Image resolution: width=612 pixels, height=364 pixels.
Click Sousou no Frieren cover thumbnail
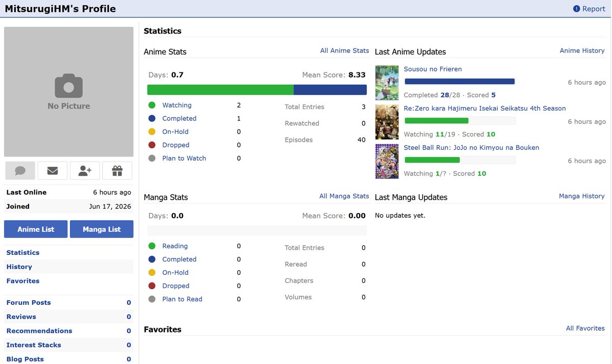tap(387, 83)
